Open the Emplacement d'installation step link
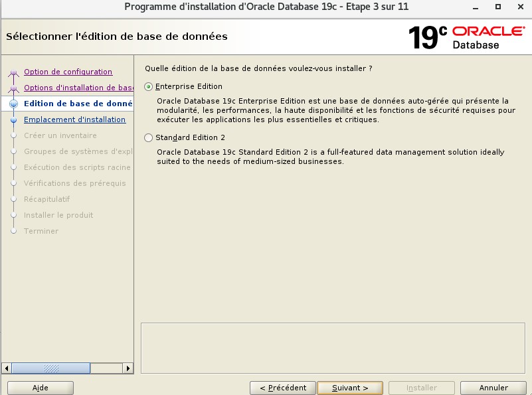The height and width of the screenshot is (395, 532). [x=74, y=119]
